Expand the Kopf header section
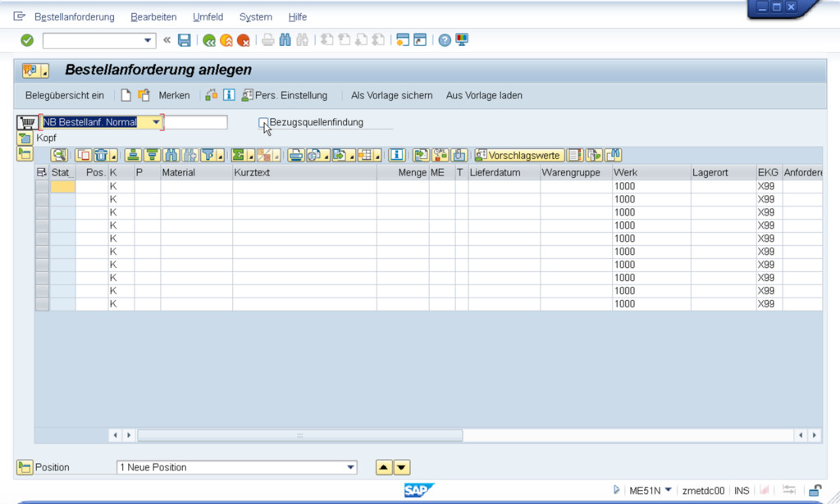Image resolution: width=840 pixels, height=504 pixels. point(24,138)
